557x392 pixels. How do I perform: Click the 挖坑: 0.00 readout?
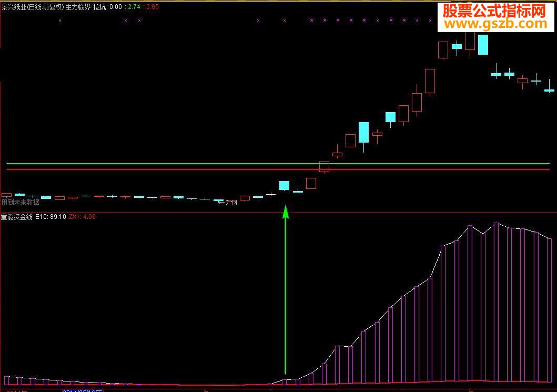(108, 7)
